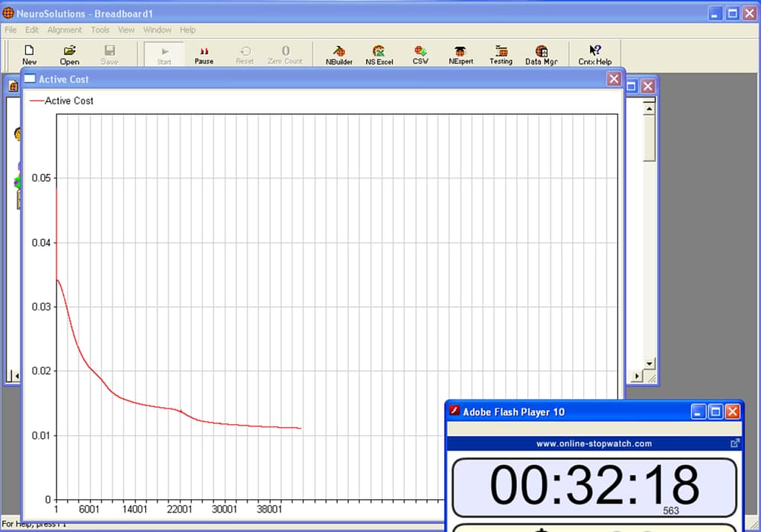Click the 22001 x-axis label

tap(179, 509)
